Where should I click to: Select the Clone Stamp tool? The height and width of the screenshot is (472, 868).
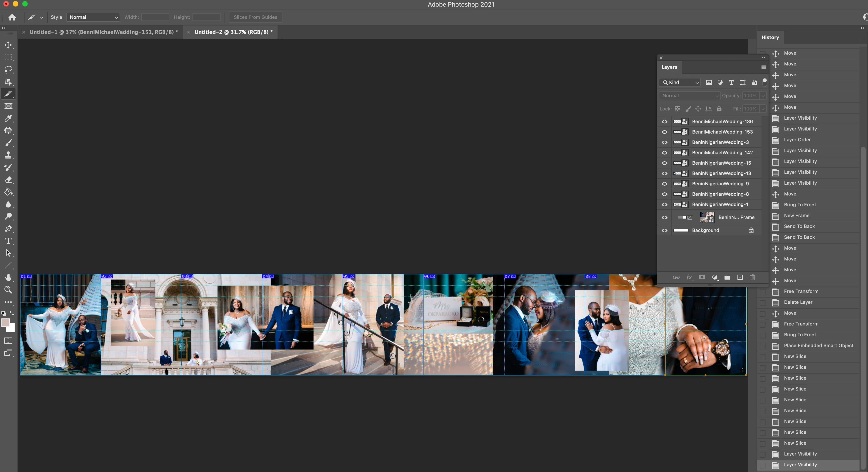pos(8,155)
